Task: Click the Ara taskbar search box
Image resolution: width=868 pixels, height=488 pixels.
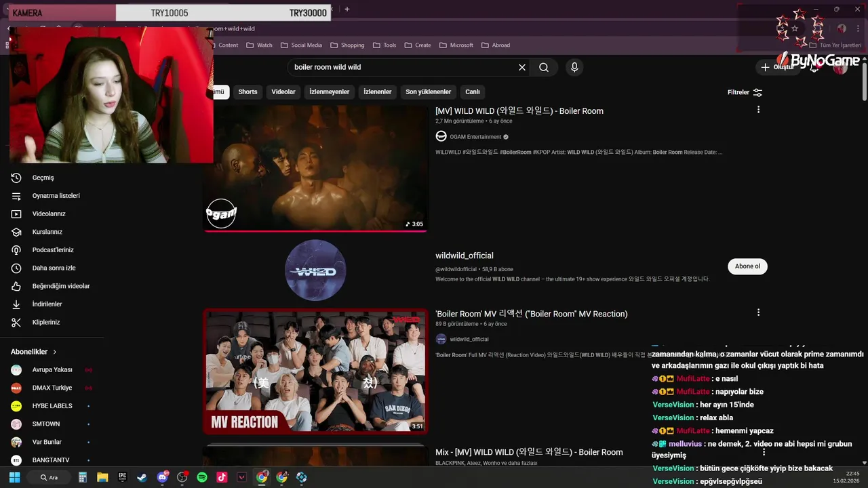Action: click(49, 477)
